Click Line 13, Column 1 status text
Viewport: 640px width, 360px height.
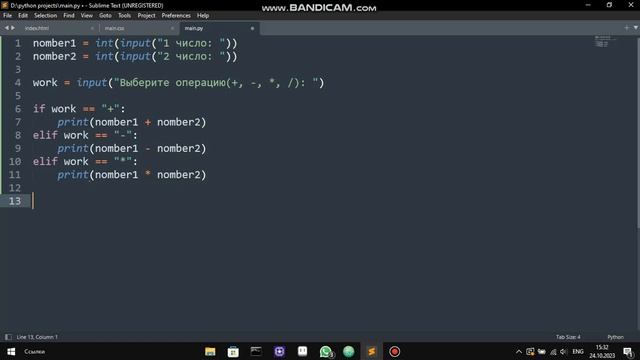pyautogui.click(x=37, y=337)
